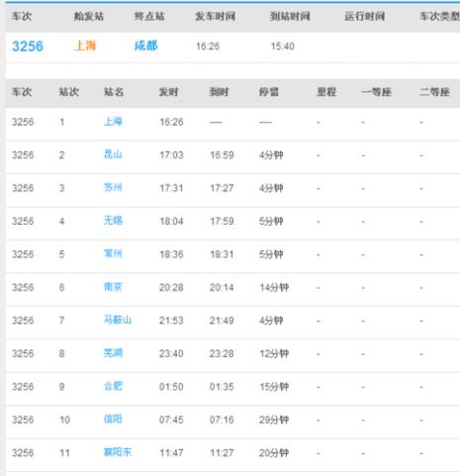Select stop number 10 in 信阳 row
Screen dimensions: 460x476
[64, 420]
